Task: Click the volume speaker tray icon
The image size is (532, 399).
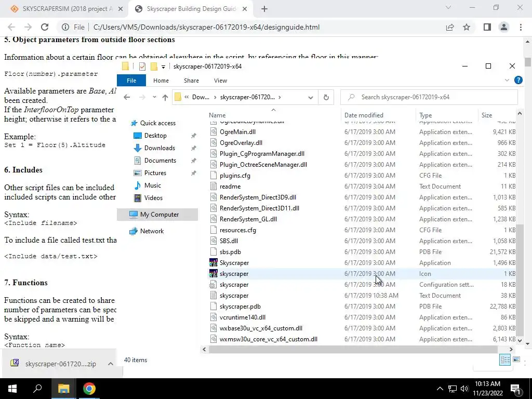Action: coord(464,389)
